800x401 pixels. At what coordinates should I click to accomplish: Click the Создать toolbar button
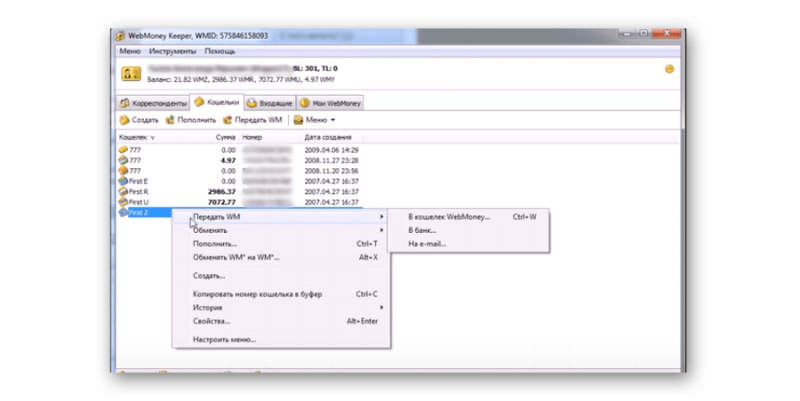139,120
